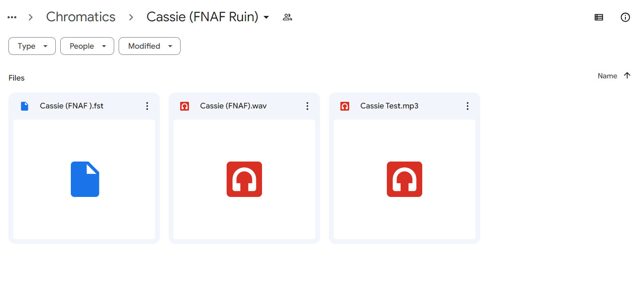Select the Cassie (FNAF ).fst file preview
Screen dimensions: 644x289
point(84,179)
